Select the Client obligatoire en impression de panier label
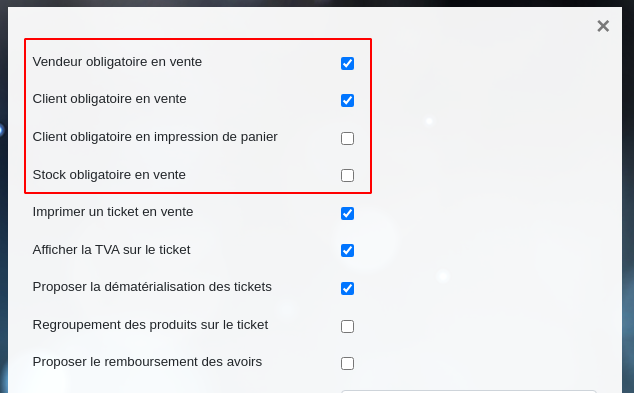Screen dimensions: 634x393 pos(155,137)
